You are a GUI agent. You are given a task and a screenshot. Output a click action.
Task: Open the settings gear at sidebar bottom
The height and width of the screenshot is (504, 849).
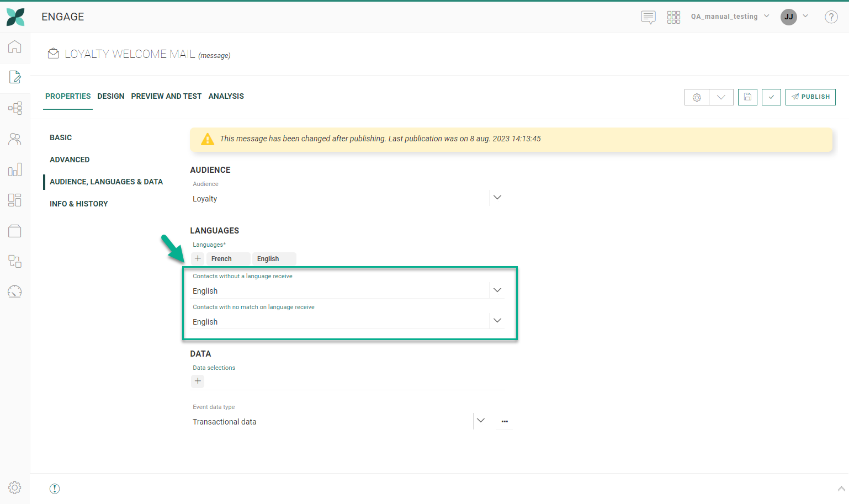click(15, 487)
